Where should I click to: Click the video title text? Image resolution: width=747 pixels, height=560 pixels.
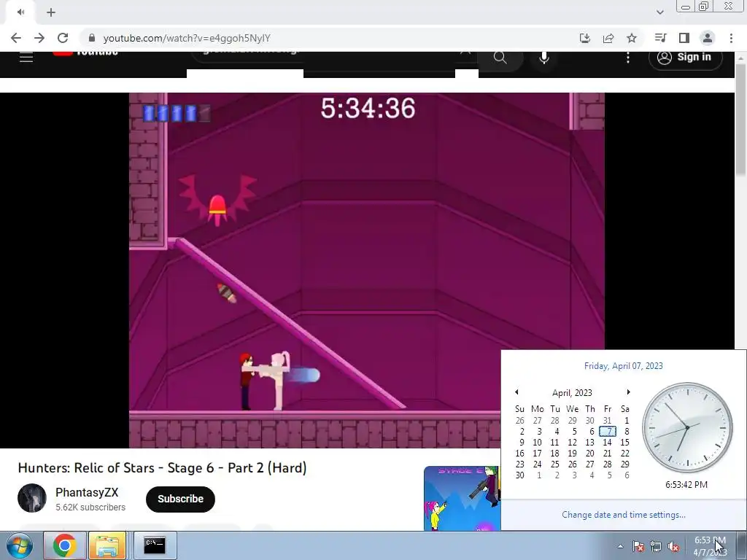click(x=162, y=468)
